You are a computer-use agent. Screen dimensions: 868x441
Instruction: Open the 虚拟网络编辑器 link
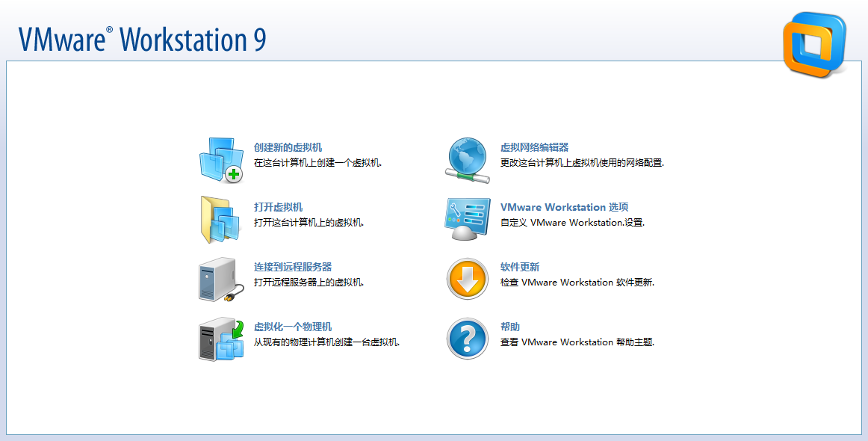(x=535, y=147)
